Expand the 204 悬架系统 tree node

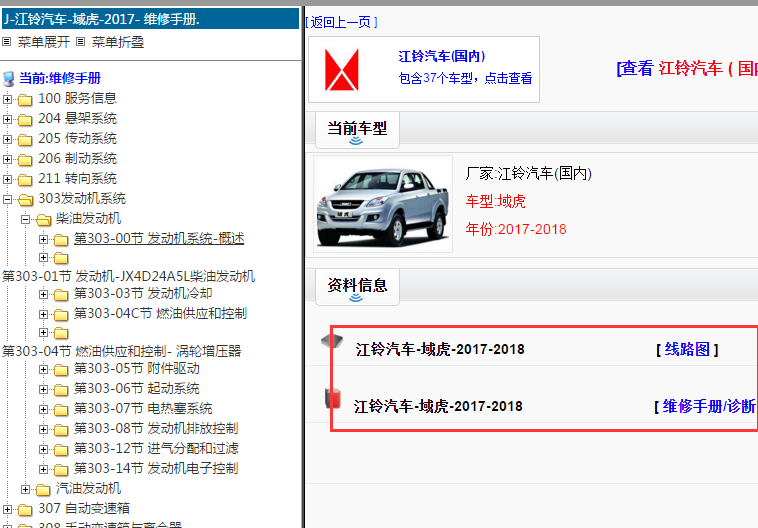point(7,119)
